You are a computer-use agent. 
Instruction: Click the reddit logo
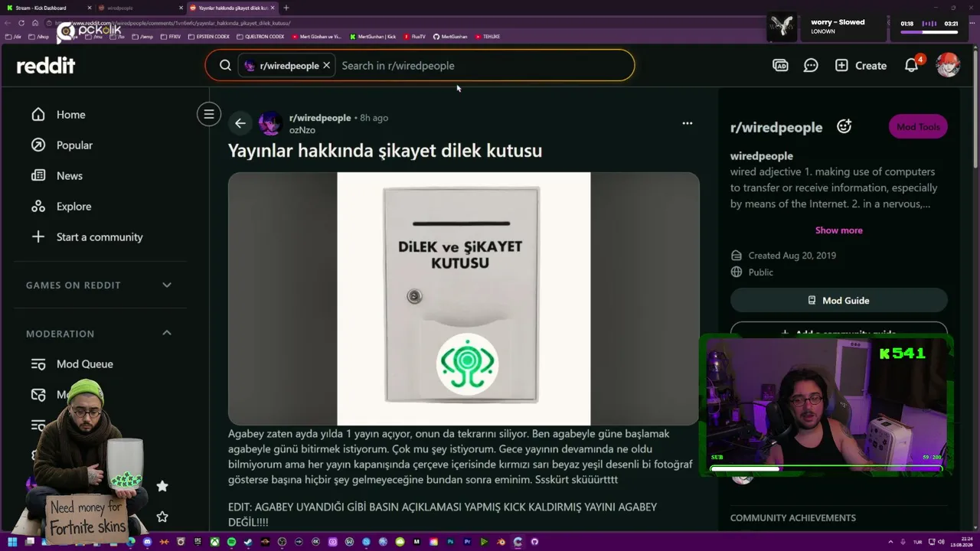46,66
